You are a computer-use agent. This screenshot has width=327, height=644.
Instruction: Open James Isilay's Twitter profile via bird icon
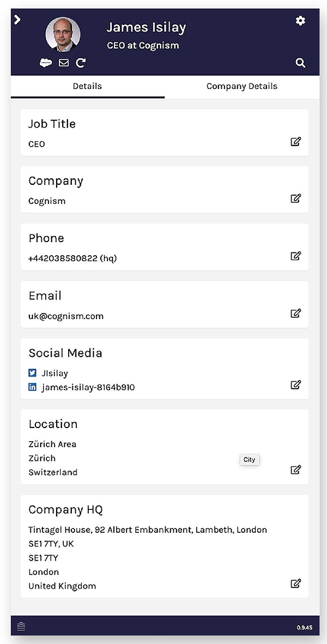tap(31, 373)
